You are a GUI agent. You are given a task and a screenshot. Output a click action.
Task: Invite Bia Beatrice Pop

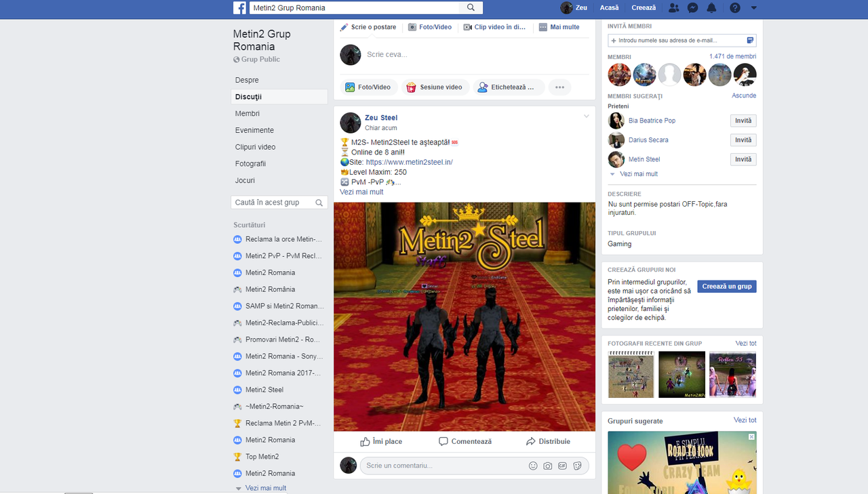(x=744, y=121)
